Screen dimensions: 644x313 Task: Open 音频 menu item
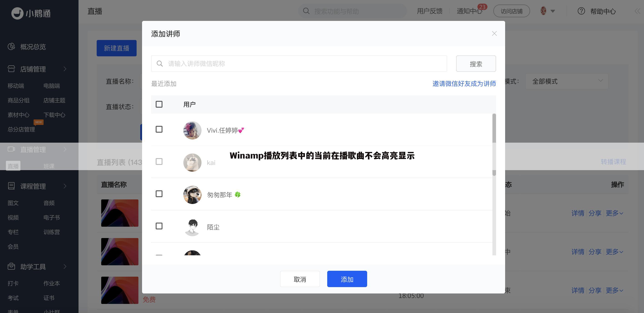[49, 203]
